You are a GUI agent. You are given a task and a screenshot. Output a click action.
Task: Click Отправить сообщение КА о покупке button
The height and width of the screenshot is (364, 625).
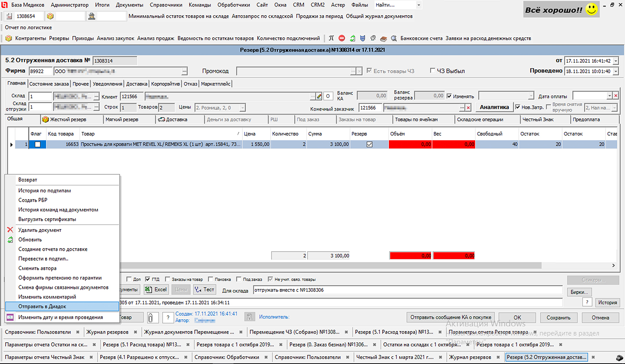tap(451, 317)
